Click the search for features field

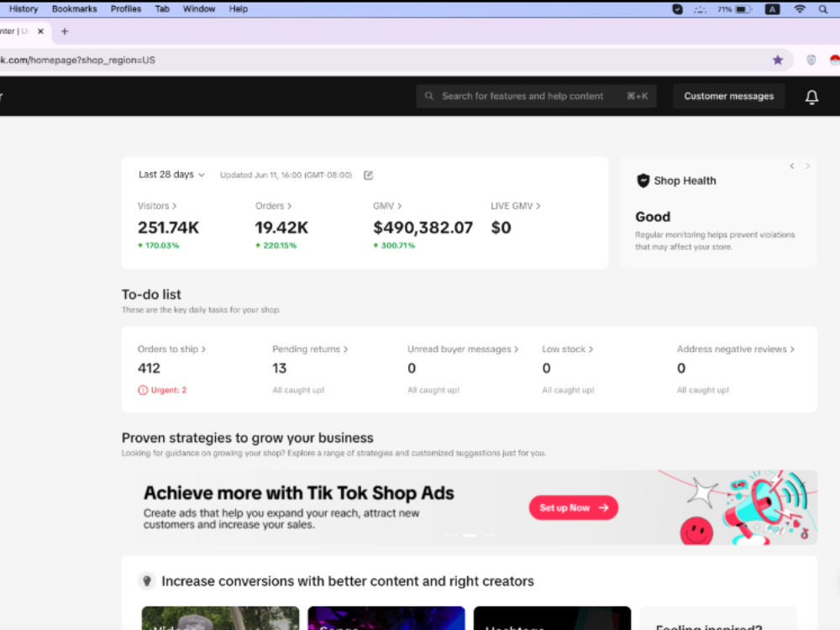(536, 97)
